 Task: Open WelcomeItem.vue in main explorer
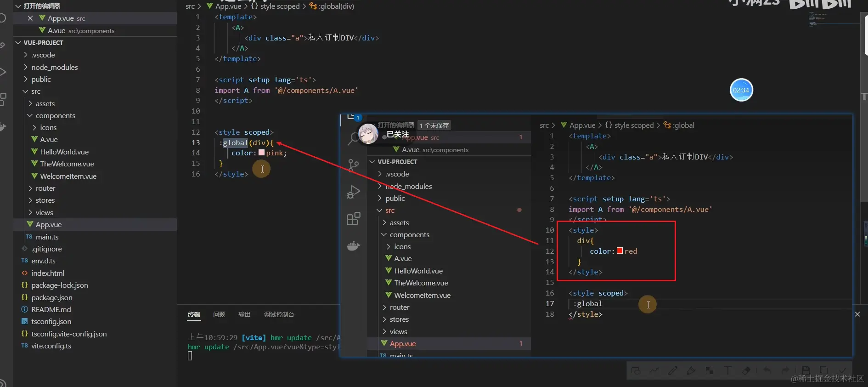pos(68,176)
